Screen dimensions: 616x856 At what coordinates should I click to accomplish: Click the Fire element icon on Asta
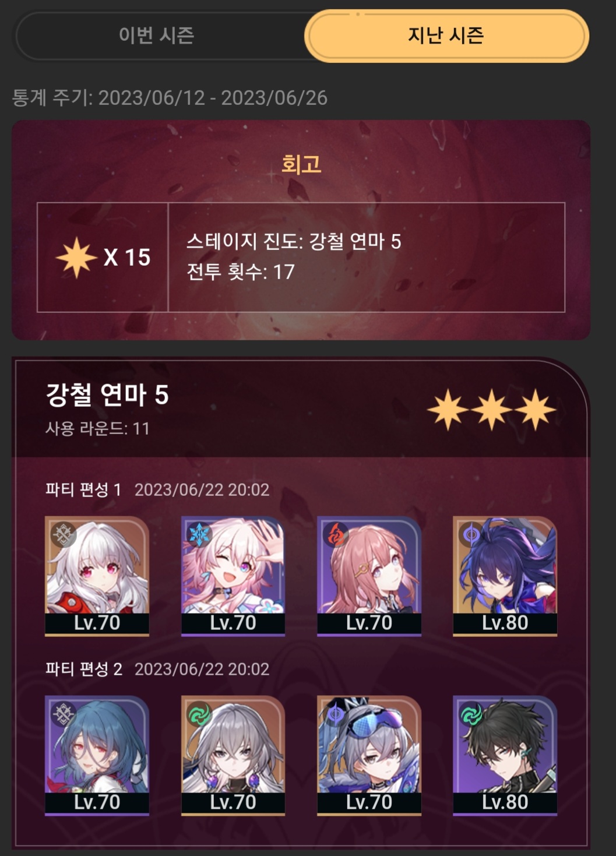tap(335, 534)
